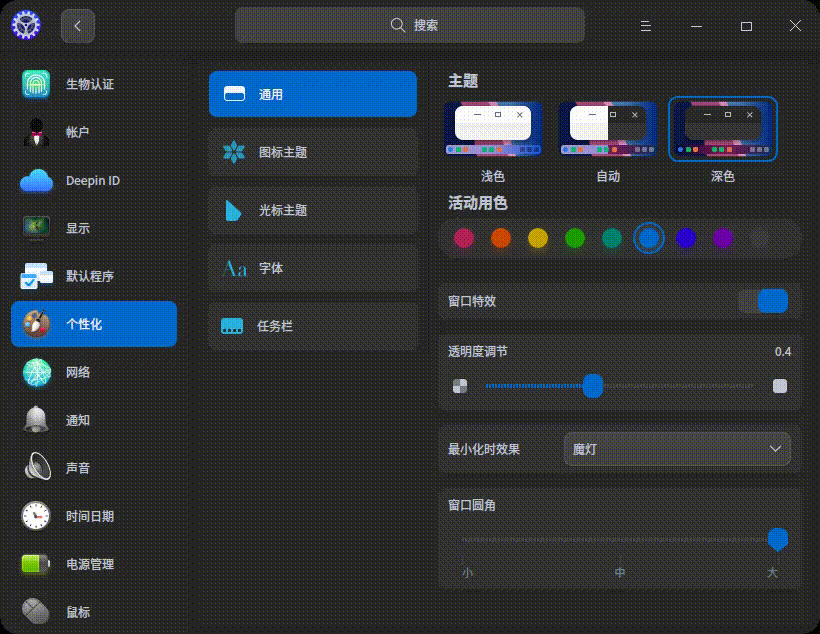This screenshot has width=820, height=634.
Task: Click the 光标主题 cursor icon
Action: pos(233,210)
